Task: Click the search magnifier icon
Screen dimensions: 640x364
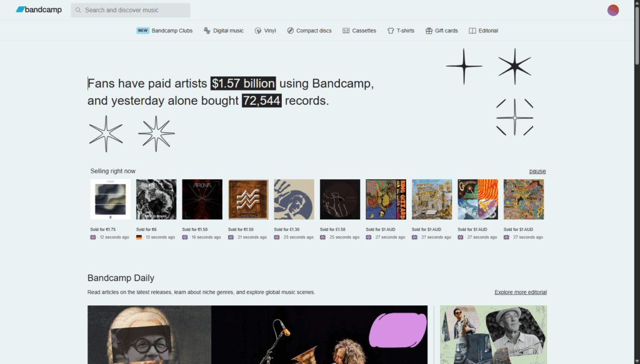Action: coord(78,10)
